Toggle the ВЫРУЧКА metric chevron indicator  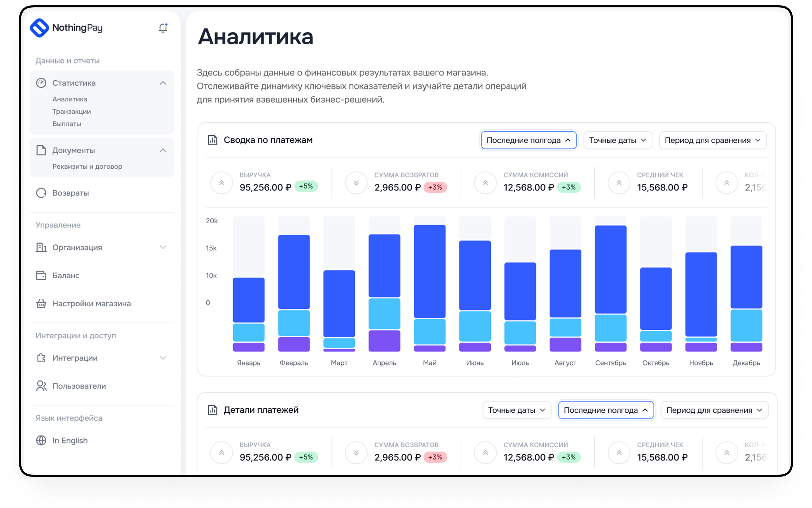[x=222, y=183]
